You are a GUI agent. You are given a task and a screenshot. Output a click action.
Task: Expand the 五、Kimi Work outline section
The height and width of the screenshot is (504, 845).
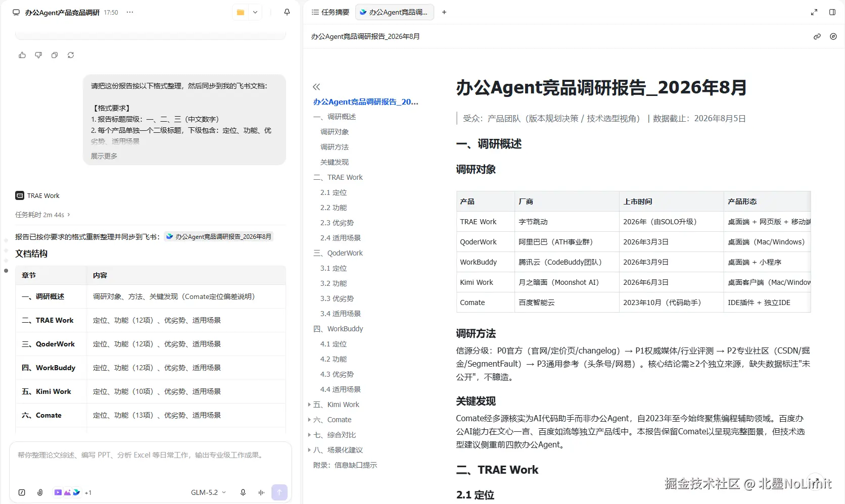pyautogui.click(x=309, y=405)
